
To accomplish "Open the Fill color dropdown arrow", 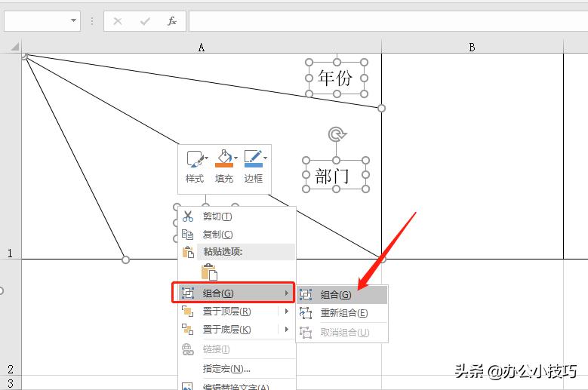I will pos(236,158).
